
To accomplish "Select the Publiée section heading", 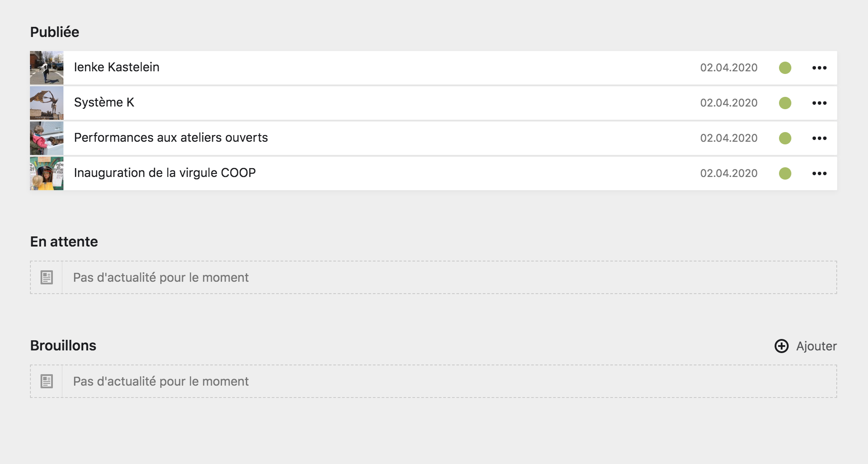I will point(54,32).
